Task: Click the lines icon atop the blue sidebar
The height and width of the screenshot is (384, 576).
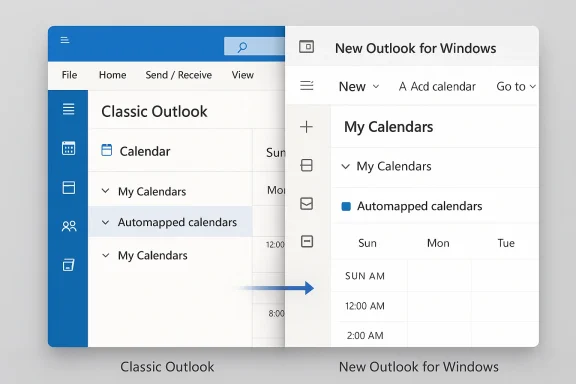Action: (68, 109)
